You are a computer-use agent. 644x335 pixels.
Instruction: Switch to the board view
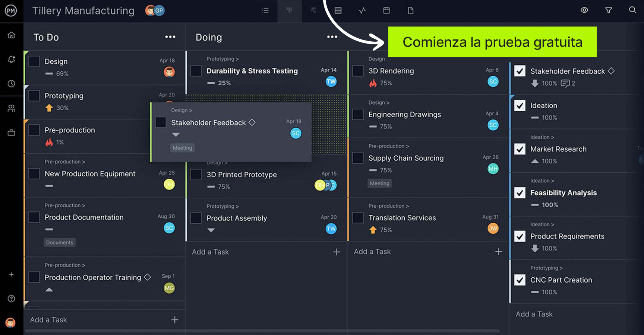(x=289, y=10)
